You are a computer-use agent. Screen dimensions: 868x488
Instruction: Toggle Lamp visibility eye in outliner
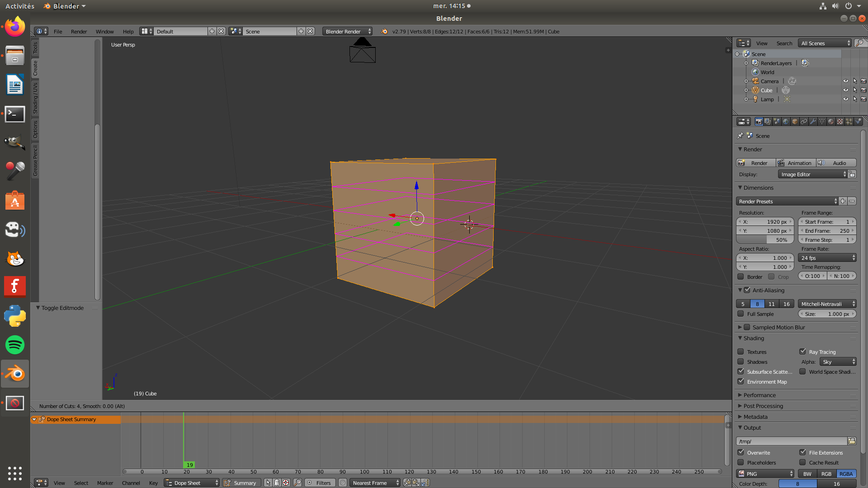(845, 99)
